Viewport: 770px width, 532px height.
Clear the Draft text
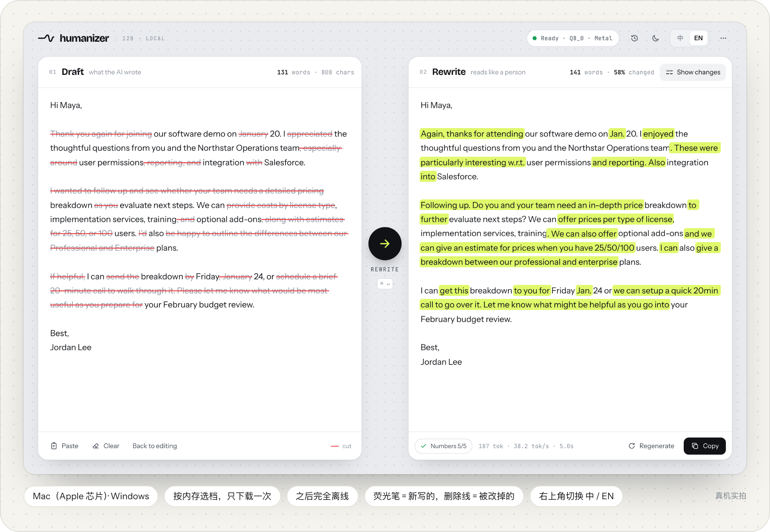click(106, 446)
